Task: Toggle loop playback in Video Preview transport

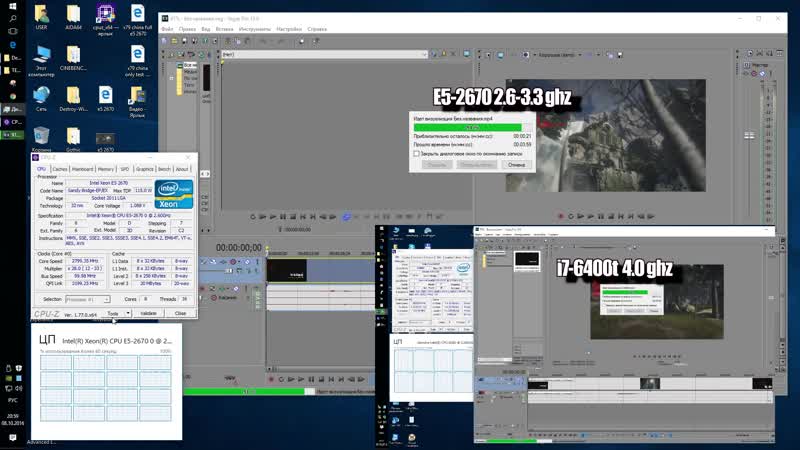Action: coord(571,216)
